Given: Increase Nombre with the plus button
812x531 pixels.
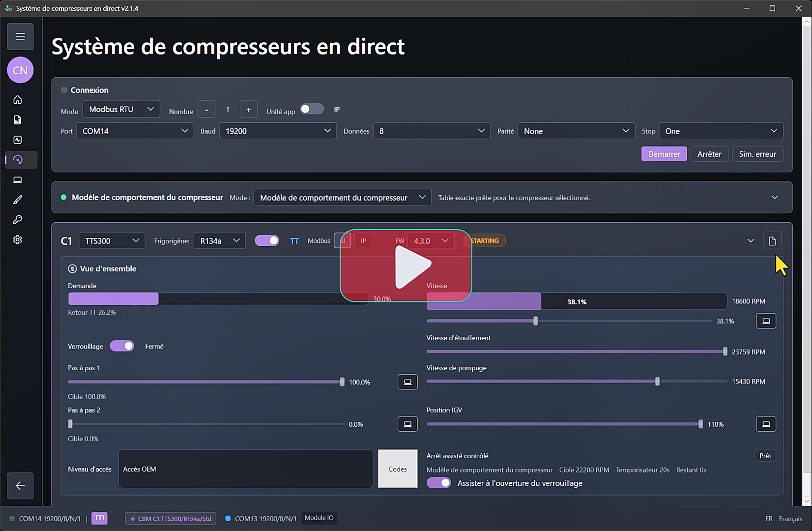Looking at the screenshot, I should click(249, 109).
